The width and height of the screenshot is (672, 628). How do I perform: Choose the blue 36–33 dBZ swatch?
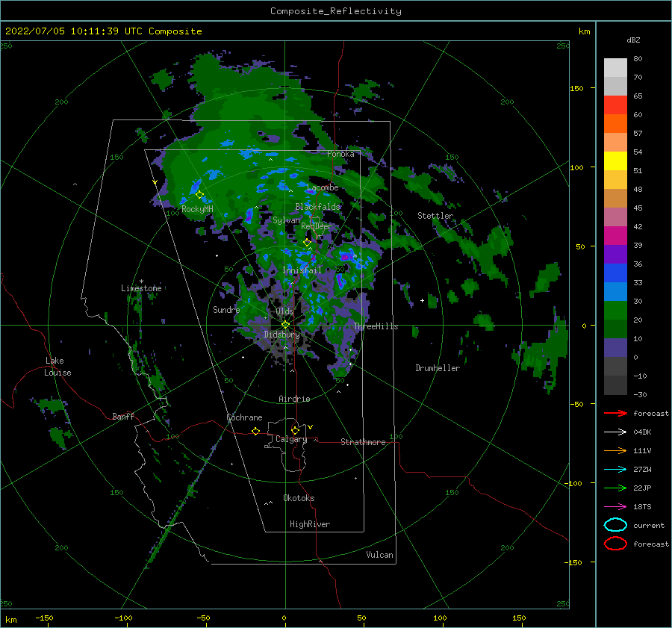point(615,273)
